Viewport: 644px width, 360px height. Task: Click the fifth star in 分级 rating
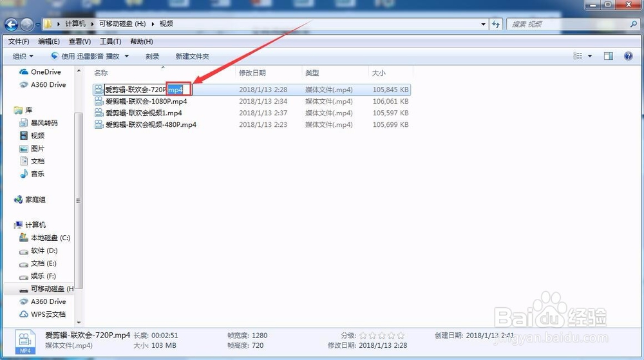pos(401,336)
